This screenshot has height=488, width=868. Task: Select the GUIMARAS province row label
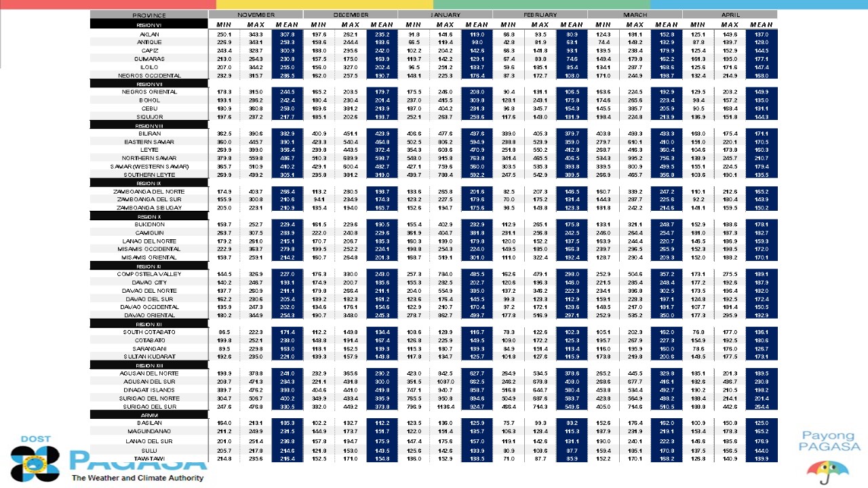coord(149,59)
